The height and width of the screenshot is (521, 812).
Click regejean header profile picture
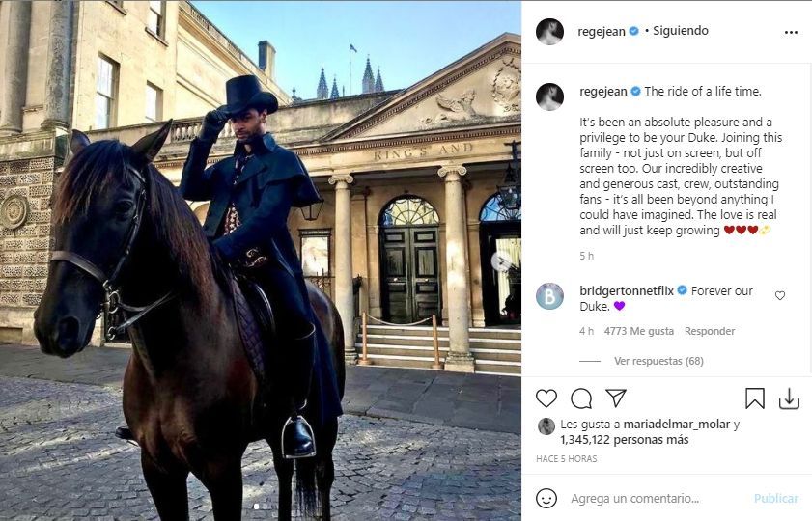pyautogui.click(x=549, y=32)
